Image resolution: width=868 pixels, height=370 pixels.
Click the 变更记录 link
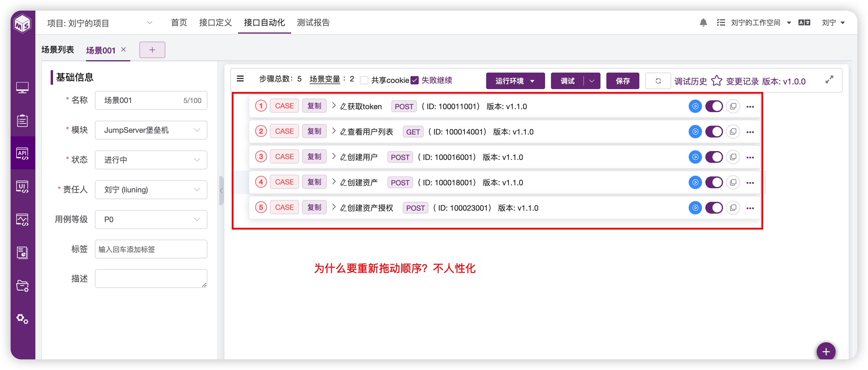tap(742, 81)
